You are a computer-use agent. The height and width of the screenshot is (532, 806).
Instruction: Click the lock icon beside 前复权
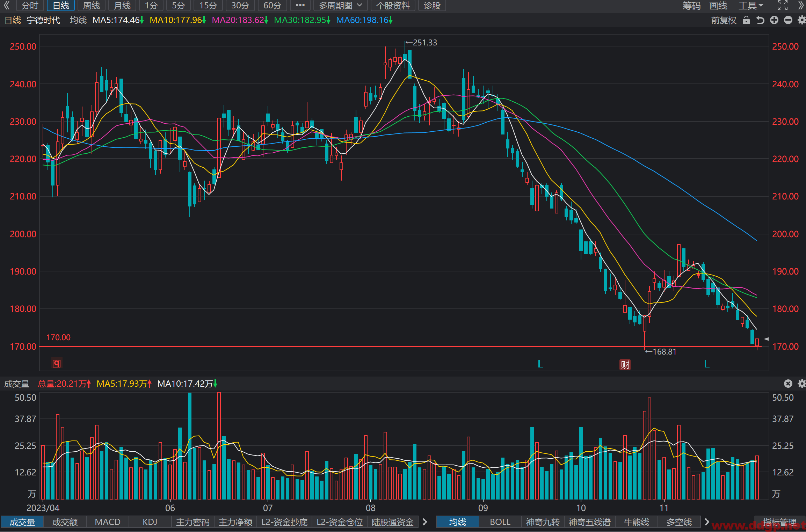(x=746, y=20)
